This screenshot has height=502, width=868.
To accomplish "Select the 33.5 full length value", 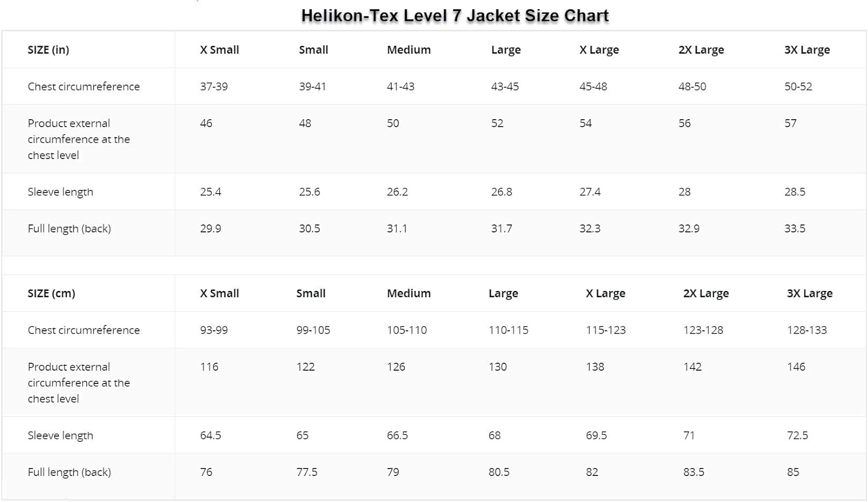I will coord(795,228).
